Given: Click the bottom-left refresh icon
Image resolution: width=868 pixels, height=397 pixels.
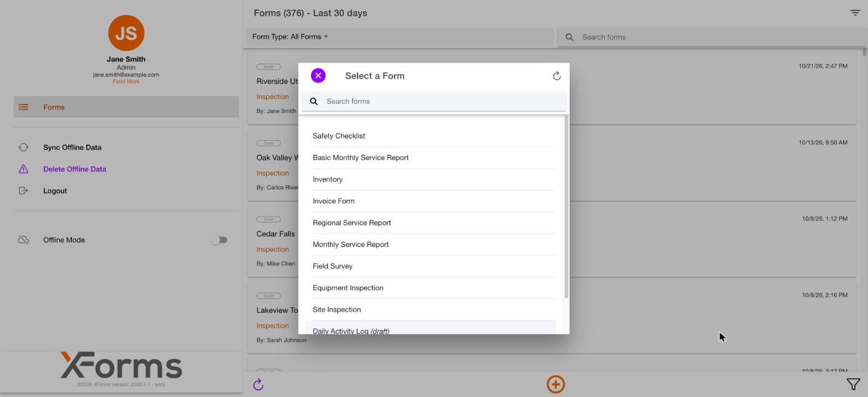Looking at the screenshot, I should point(258,384).
